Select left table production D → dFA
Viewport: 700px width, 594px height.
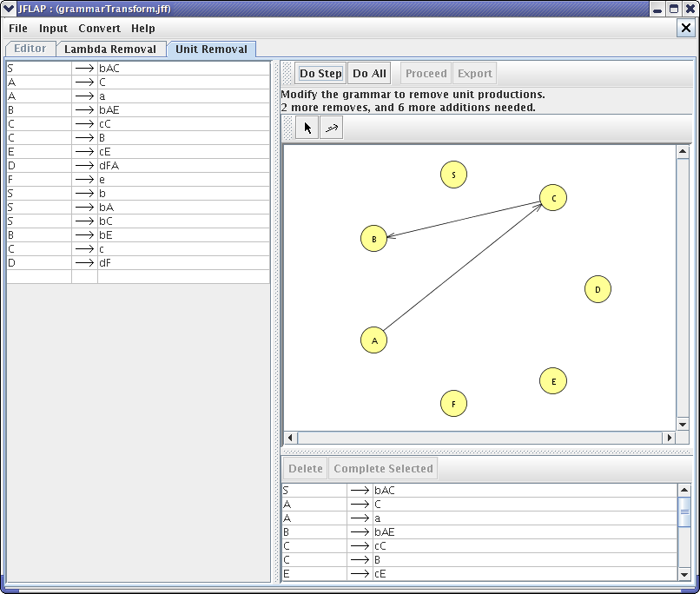tap(138, 166)
